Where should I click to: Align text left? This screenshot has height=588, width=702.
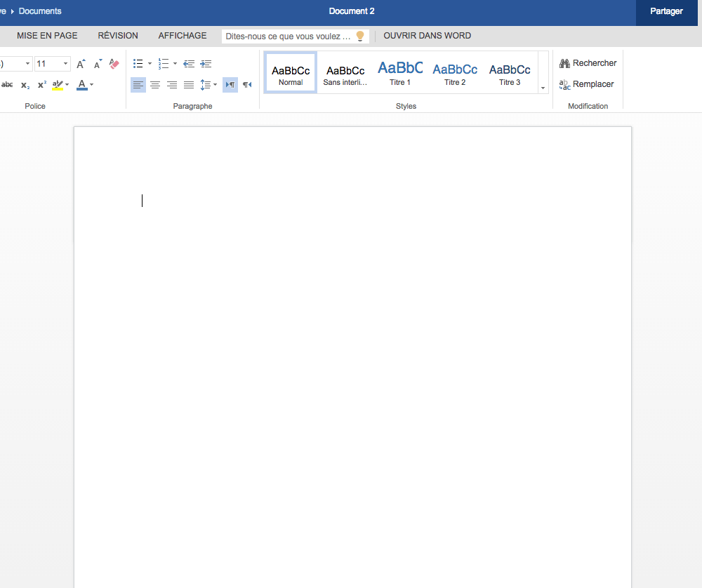(138, 85)
